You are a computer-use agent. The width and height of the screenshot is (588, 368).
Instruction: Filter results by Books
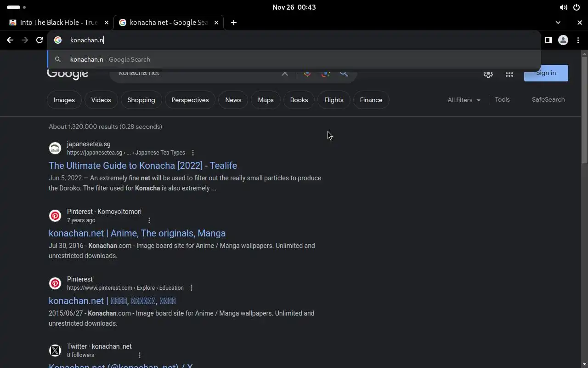pyautogui.click(x=299, y=100)
